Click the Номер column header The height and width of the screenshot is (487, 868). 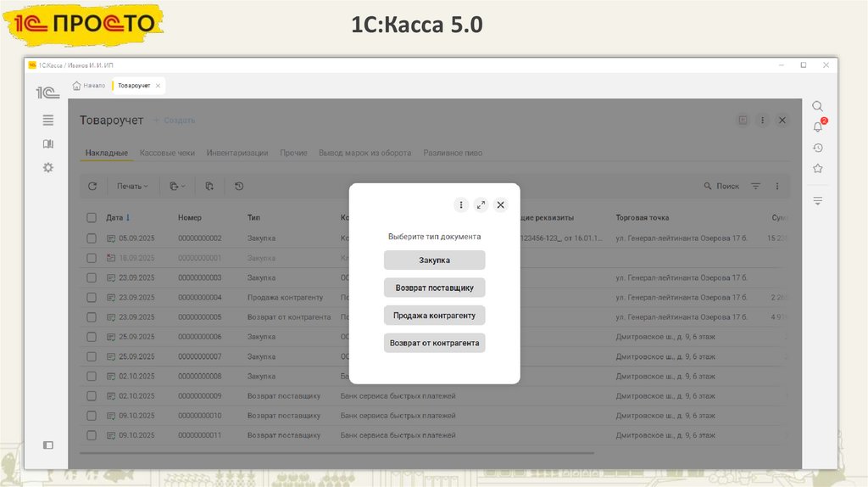190,218
